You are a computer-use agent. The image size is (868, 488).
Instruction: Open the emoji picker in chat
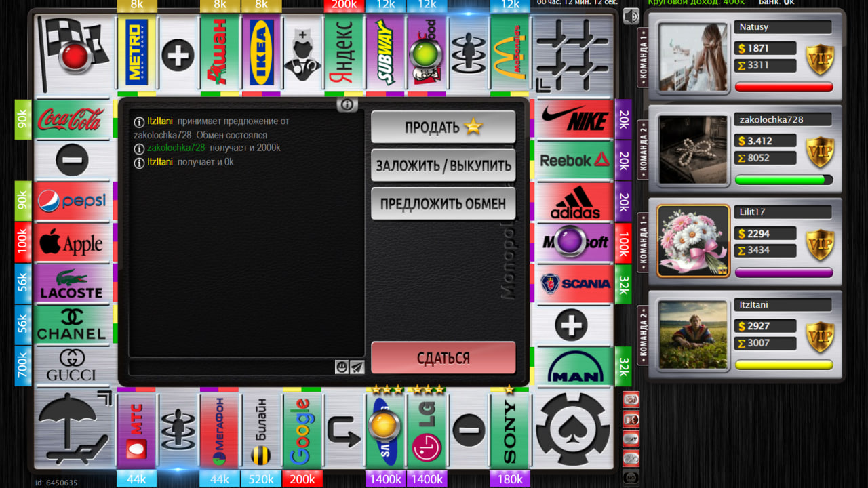pos(342,367)
